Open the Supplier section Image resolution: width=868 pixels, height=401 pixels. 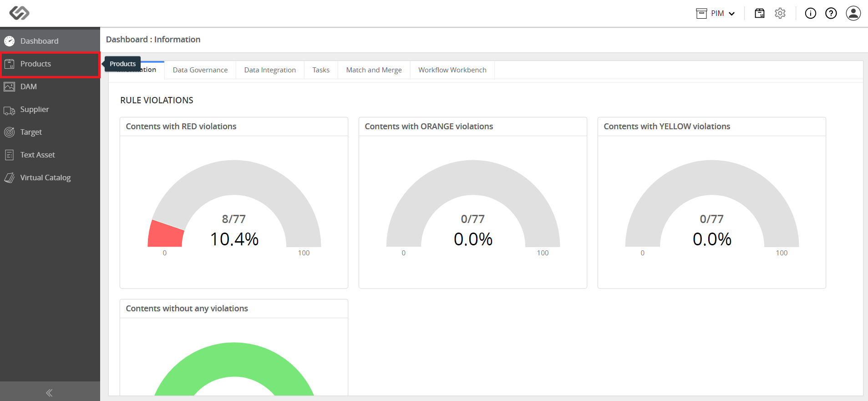coord(50,109)
